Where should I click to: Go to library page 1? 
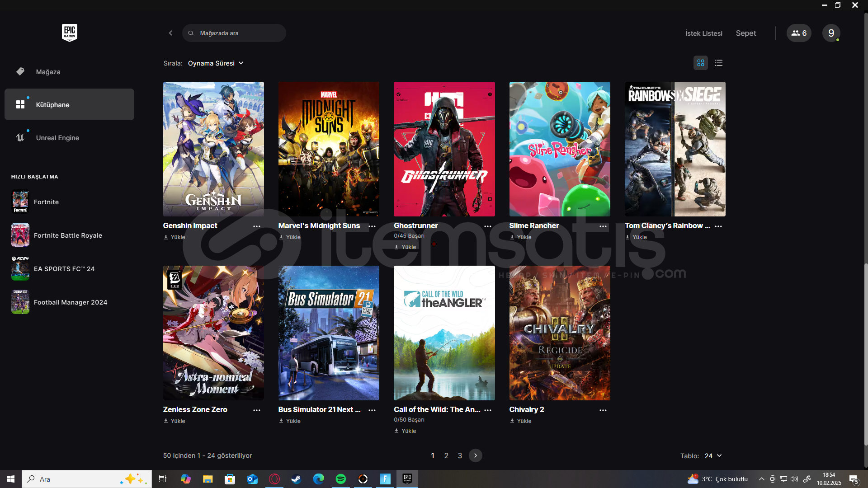pos(433,455)
